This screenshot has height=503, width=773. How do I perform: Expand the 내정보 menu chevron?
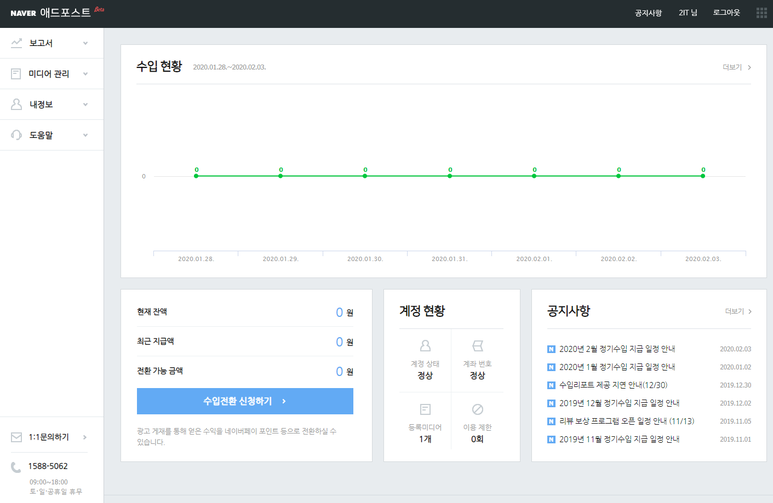[85, 104]
